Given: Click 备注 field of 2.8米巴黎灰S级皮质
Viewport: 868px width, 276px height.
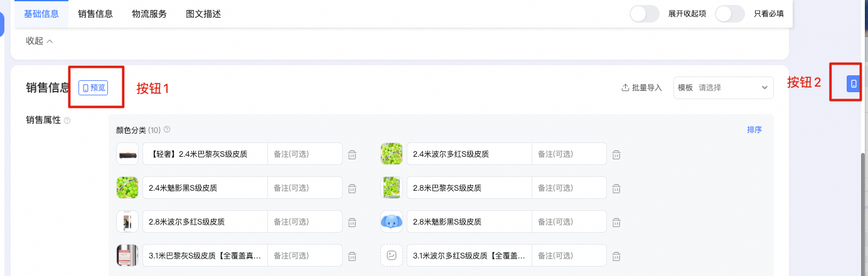Looking at the screenshot, I should click(569, 188).
